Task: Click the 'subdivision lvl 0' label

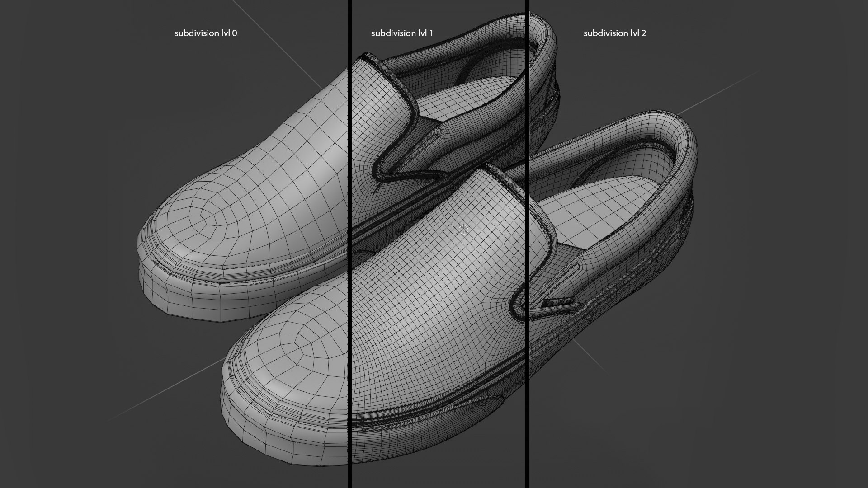Action: point(206,33)
